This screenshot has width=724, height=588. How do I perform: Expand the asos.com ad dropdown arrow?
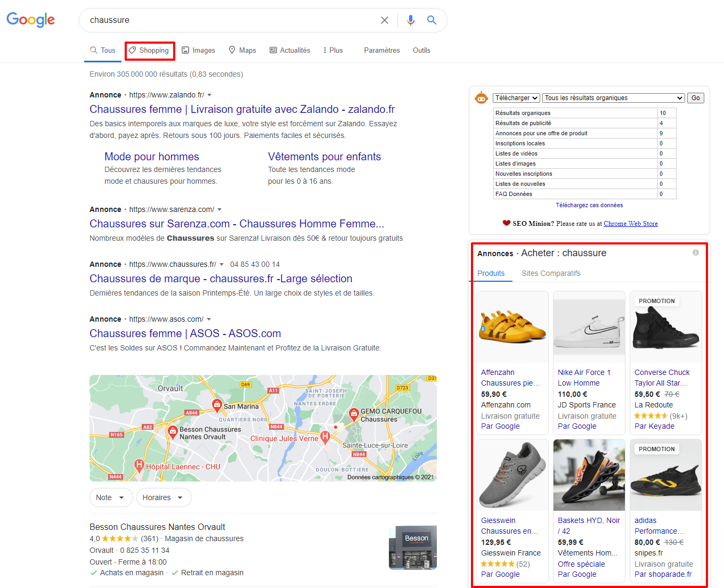pyautogui.click(x=209, y=320)
